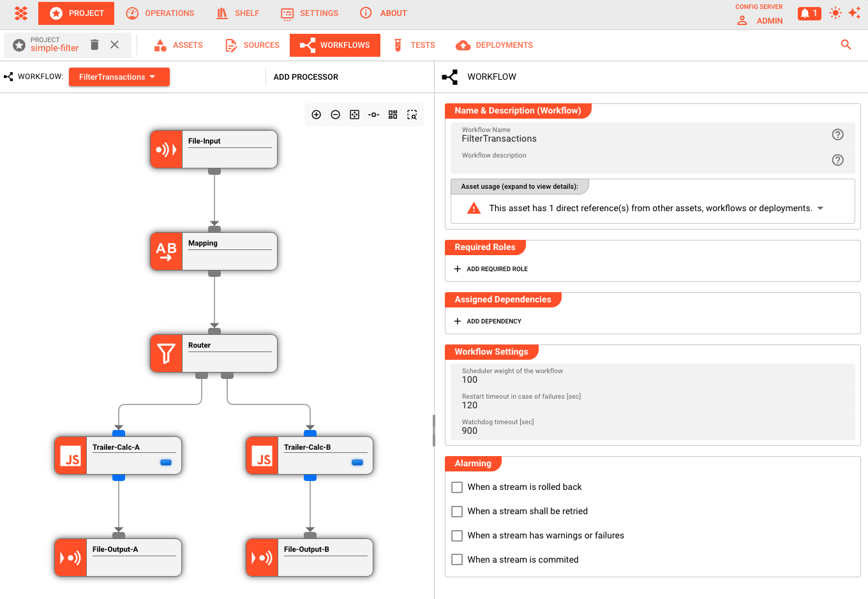The width and height of the screenshot is (868, 599).
Task: Enable alarm for stream warnings or failures
Action: point(457,536)
